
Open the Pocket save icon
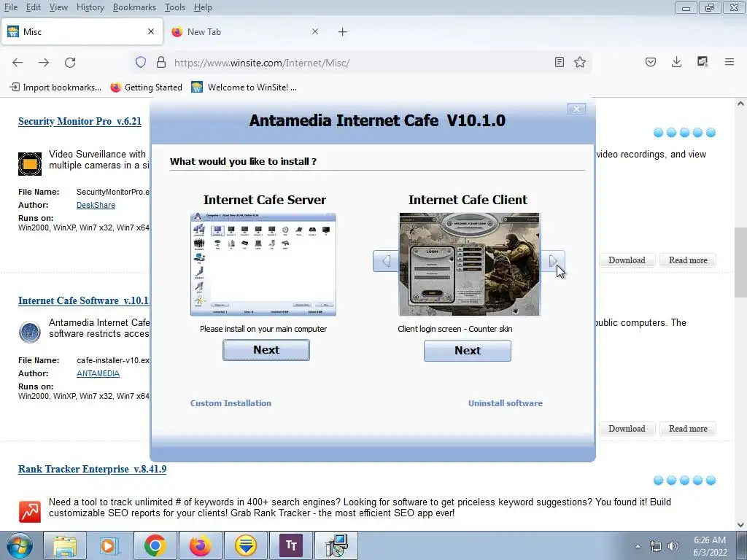[x=651, y=62]
